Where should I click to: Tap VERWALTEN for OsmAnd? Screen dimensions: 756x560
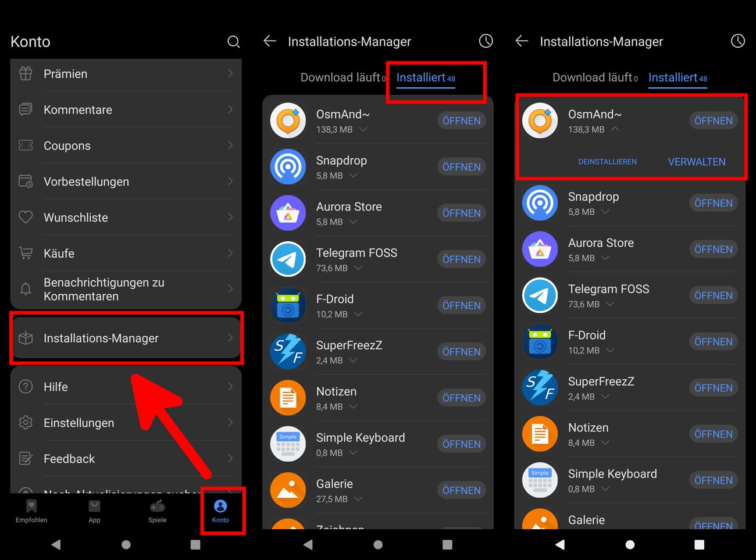pos(697,162)
